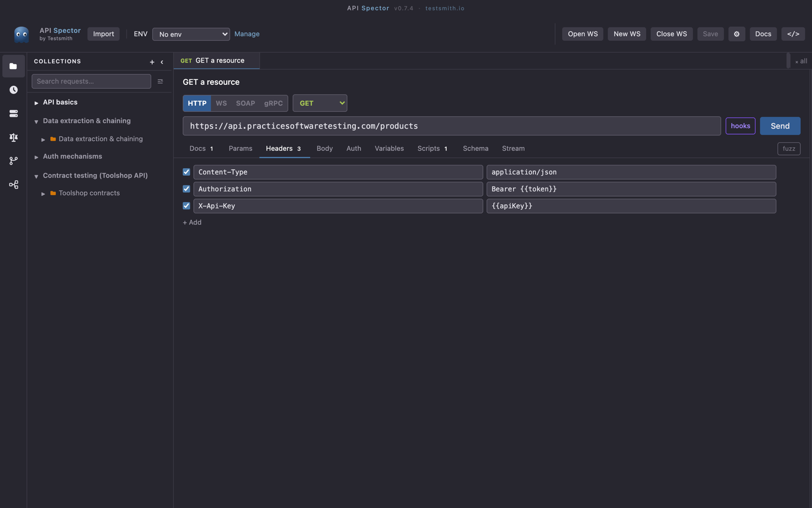Open the Scripts tab

(x=432, y=148)
